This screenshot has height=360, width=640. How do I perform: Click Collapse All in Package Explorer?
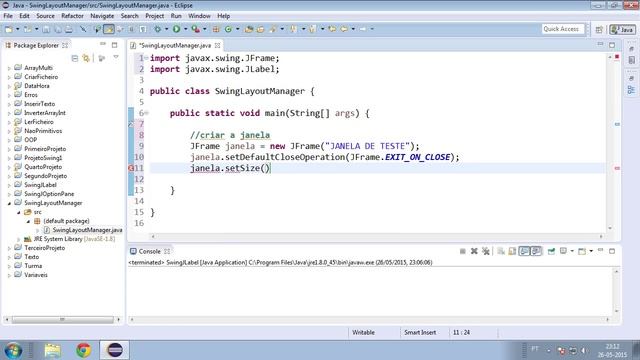point(75,58)
